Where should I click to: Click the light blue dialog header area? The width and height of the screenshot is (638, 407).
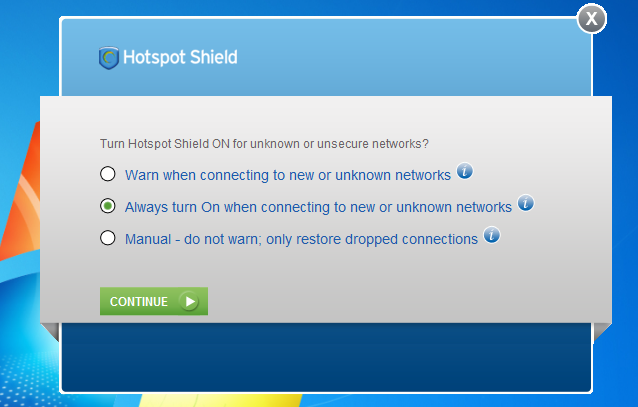[400, 58]
